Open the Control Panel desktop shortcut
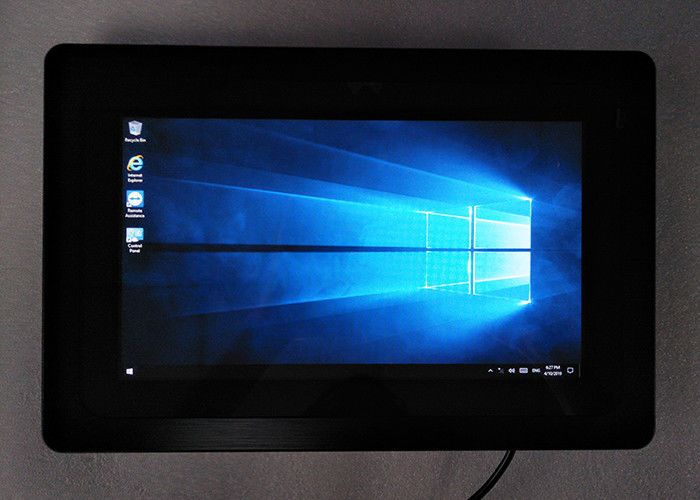 coord(135,240)
